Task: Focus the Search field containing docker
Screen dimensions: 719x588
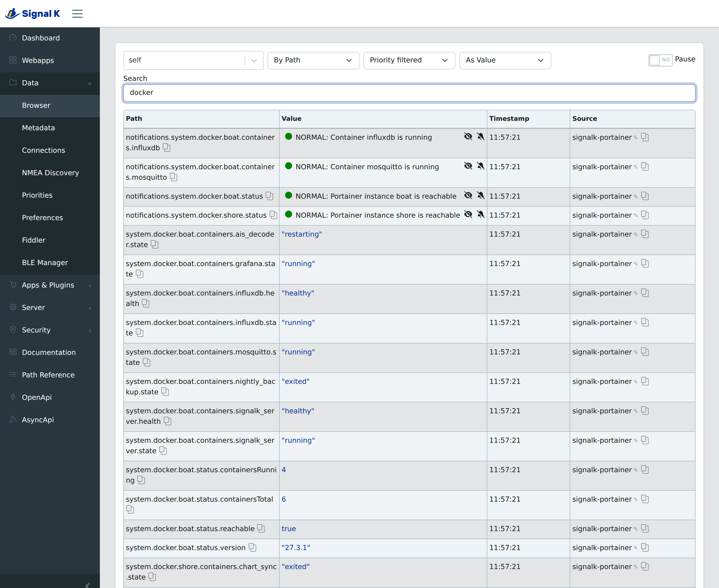Action: tap(409, 93)
